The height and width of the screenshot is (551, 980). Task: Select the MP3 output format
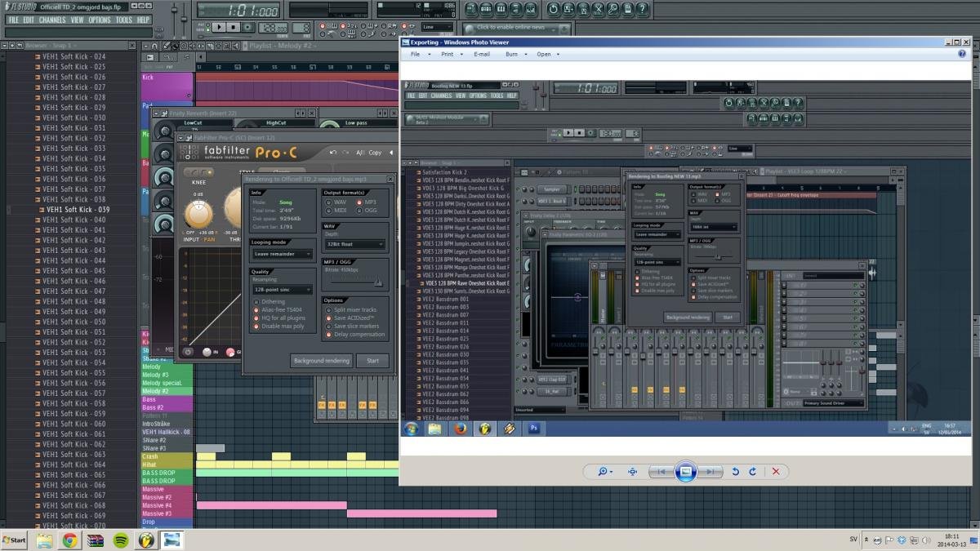[366, 202]
